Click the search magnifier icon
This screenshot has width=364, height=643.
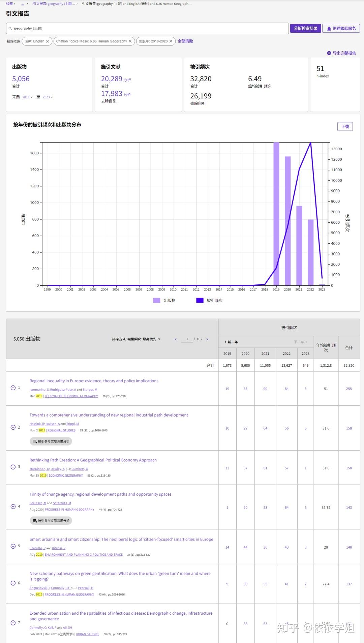pyautogui.click(x=10, y=28)
